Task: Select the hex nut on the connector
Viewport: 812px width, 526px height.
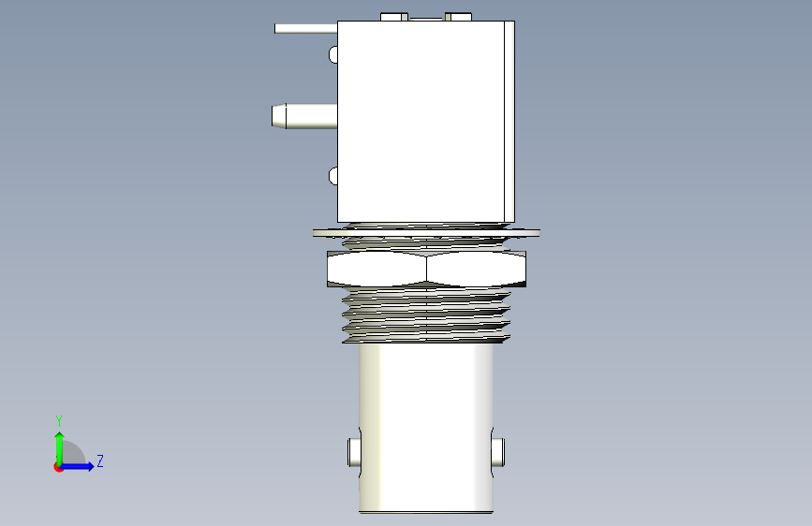Action: tap(426, 269)
